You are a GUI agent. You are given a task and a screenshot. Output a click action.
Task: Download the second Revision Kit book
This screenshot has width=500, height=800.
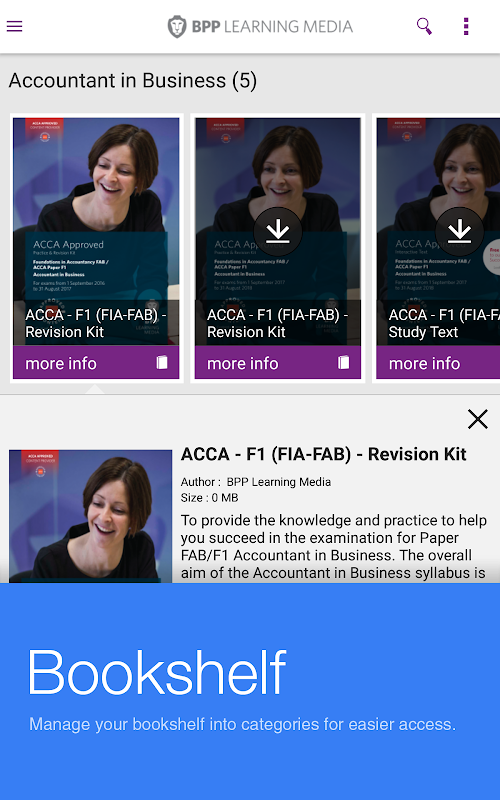tap(278, 232)
